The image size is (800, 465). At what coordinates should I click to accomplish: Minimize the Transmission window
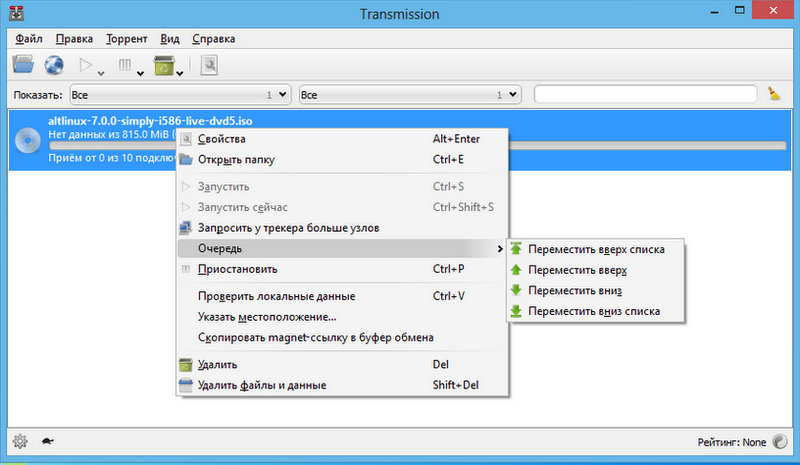click(714, 11)
